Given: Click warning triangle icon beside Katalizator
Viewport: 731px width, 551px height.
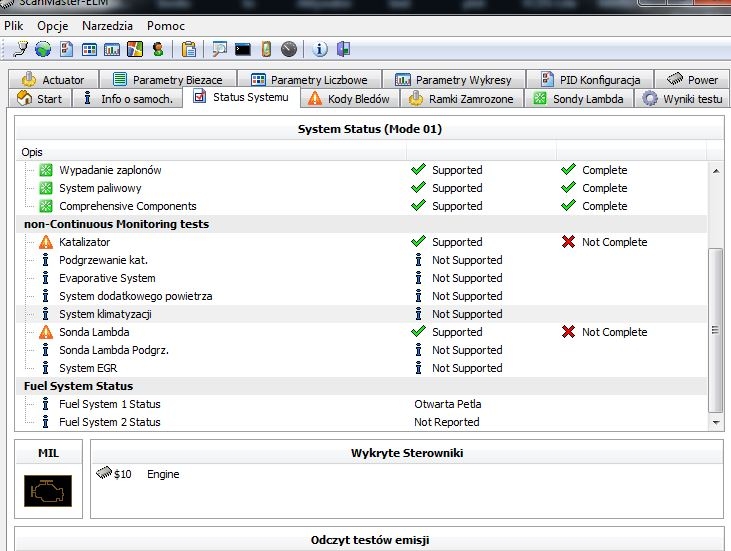Looking at the screenshot, I should [x=46, y=242].
